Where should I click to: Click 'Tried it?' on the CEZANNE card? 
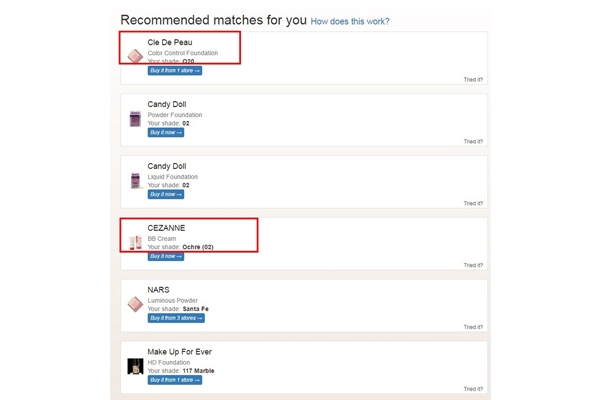click(x=473, y=265)
